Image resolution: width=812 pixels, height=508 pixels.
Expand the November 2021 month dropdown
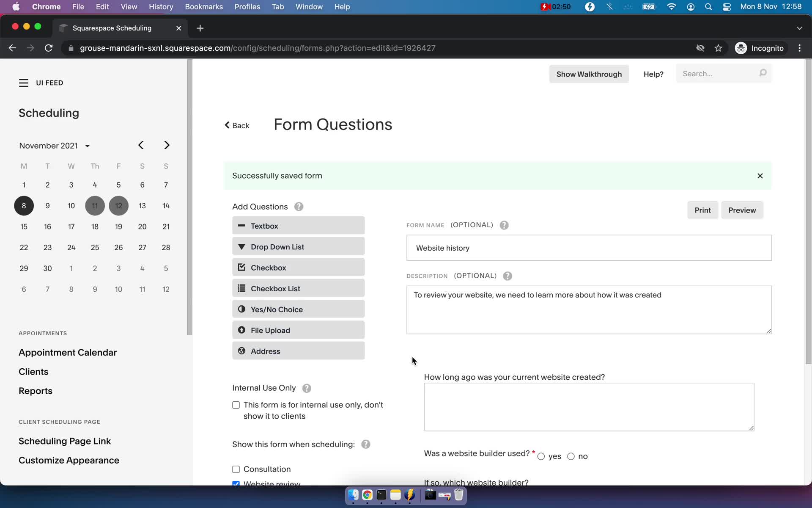87,145
